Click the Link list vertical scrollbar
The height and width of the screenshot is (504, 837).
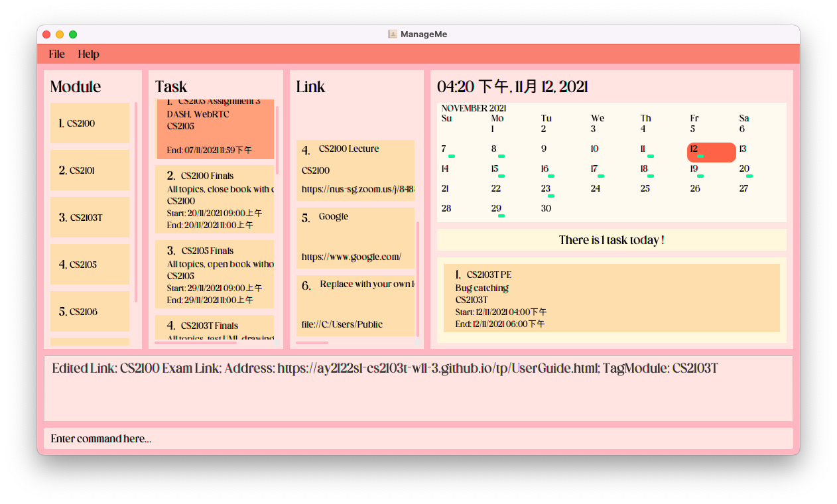(x=418, y=279)
